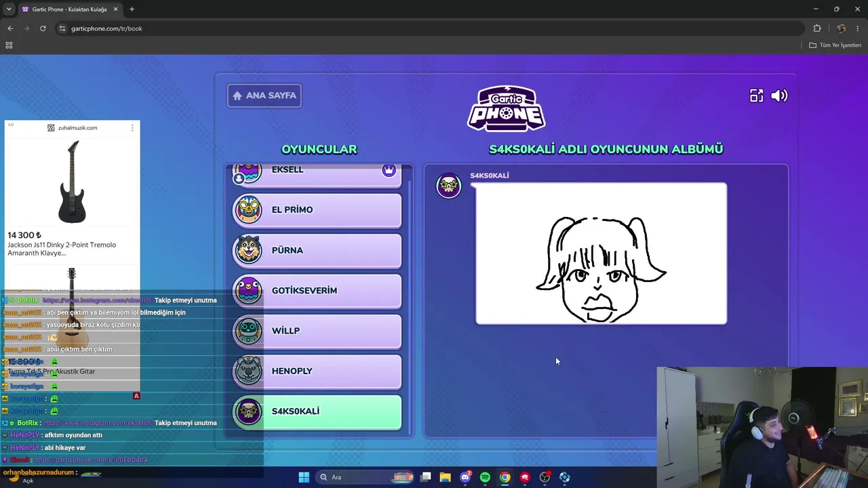Select player S4KS0KALİ's album

[x=317, y=411]
